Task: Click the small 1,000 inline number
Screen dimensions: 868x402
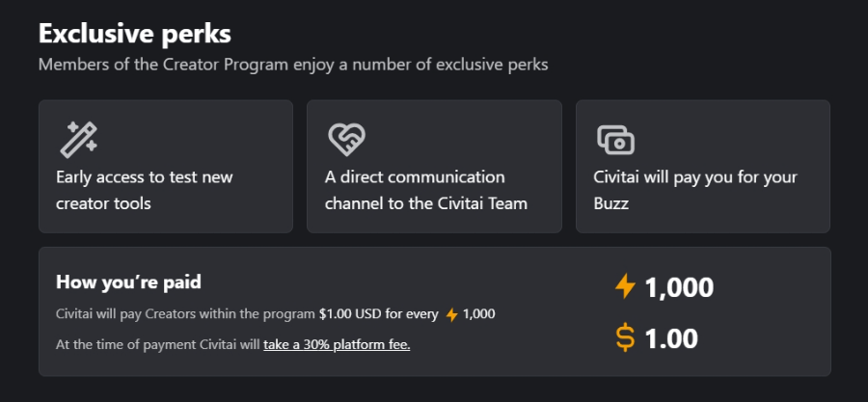Action: pyautogui.click(x=478, y=314)
